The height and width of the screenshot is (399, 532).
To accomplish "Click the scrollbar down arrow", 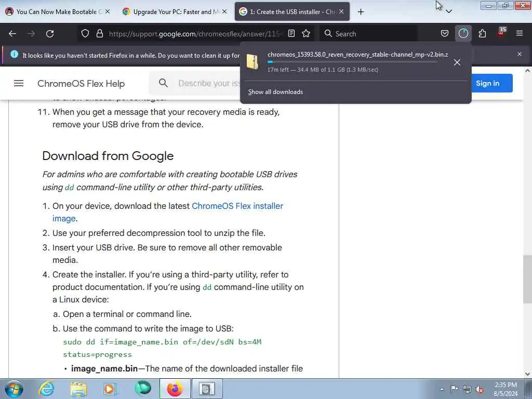I will tap(527, 374).
